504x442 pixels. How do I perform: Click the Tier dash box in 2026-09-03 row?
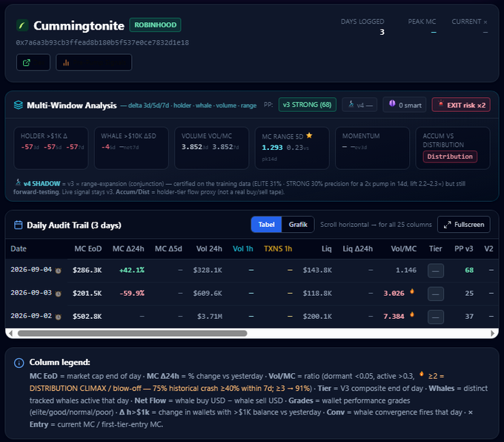(x=436, y=294)
